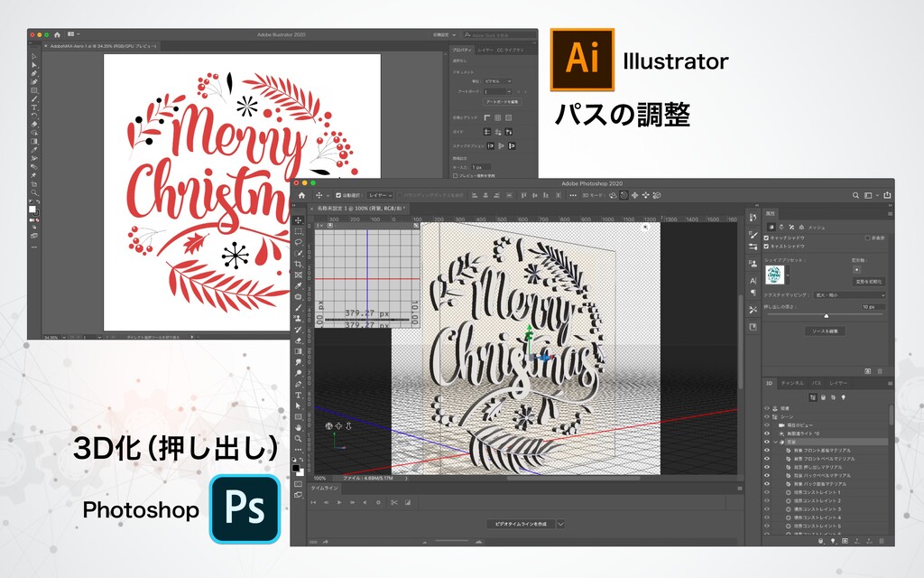Switch to the Paths tab in Photoshop
This screenshot has width=924, height=578.
pos(816,383)
